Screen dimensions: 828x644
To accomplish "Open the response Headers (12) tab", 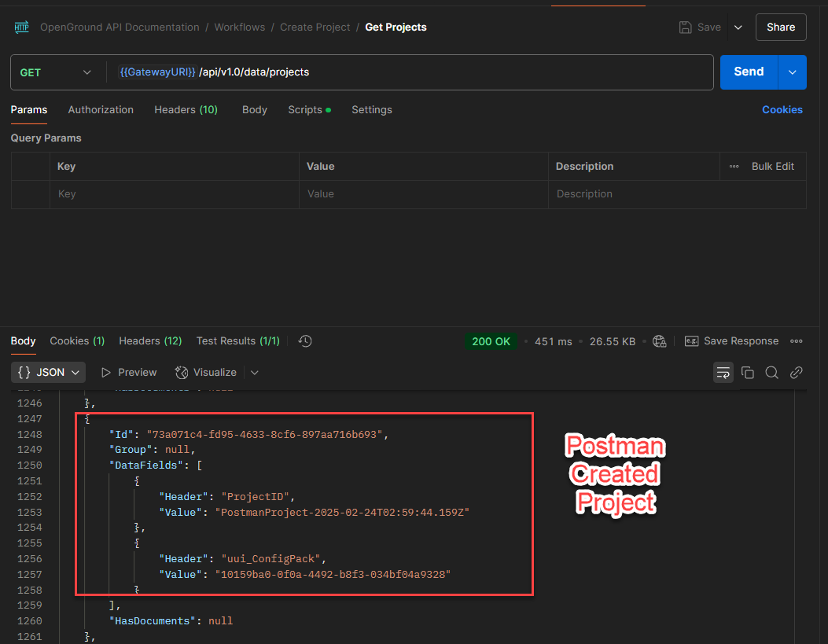I will (x=150, y=341).
